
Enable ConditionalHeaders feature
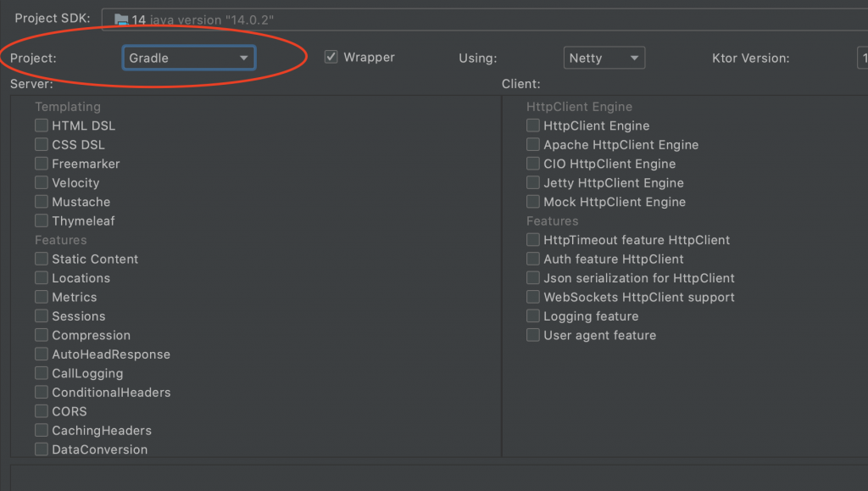(x=42, y=393)
